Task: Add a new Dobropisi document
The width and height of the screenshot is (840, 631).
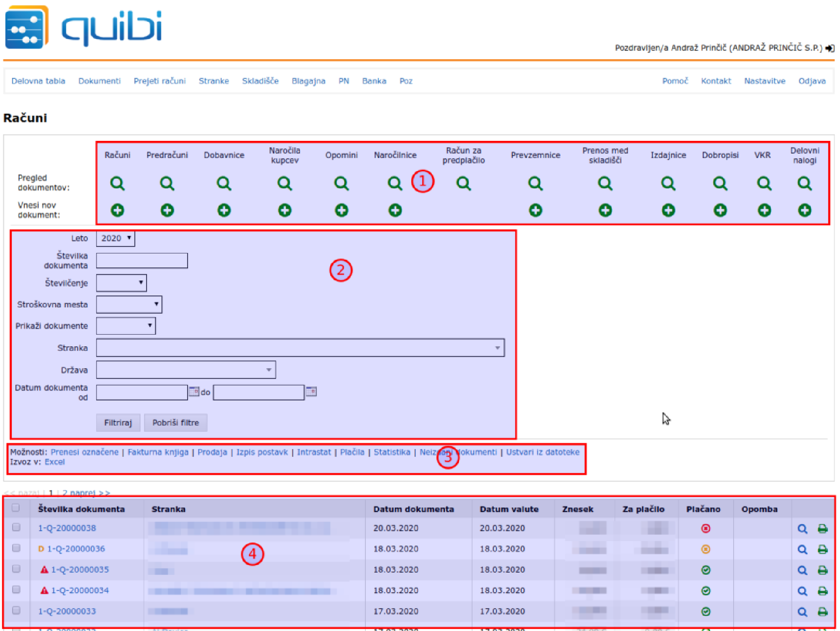Action: (720, 210)
